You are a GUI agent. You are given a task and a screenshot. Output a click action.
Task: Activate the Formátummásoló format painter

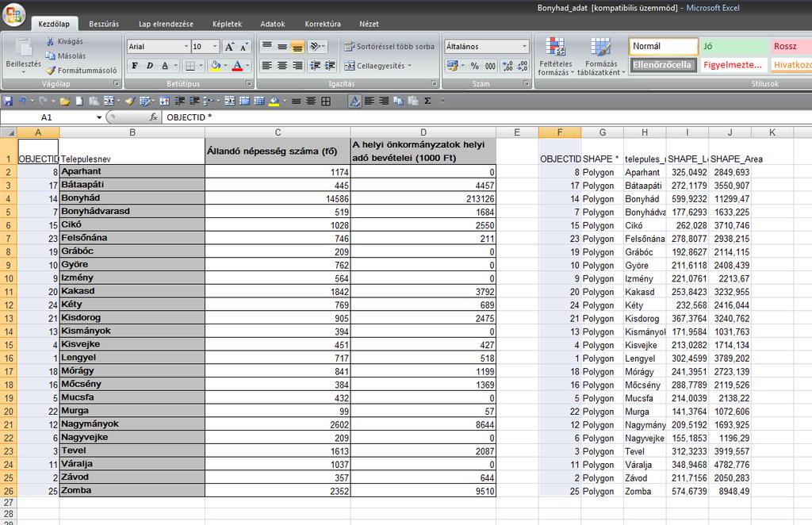click(82, 71)
